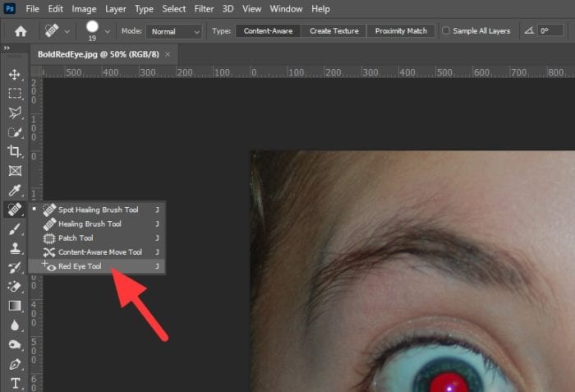This screenshot has height=392, width=575.
Task: Open the 3D menu
Action: pyautogui.click(x=228, y=9)
